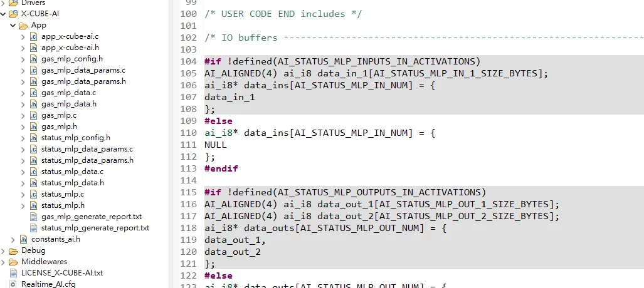Click app_x-cube-ai.c C file icon
The height and width of the screenshot is (288, 644).
coord(34,36)
